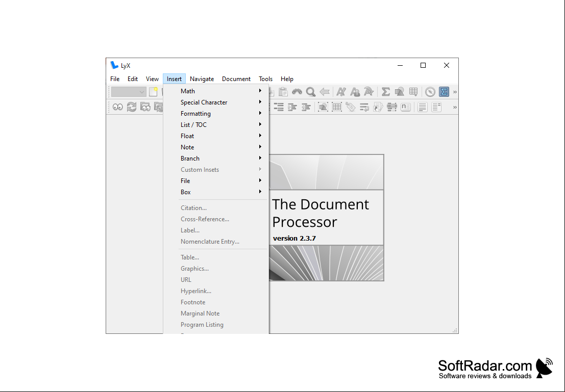Expand the upper toolbar overflow chevron
565x392 pixels.
click(x=455, y=92)
